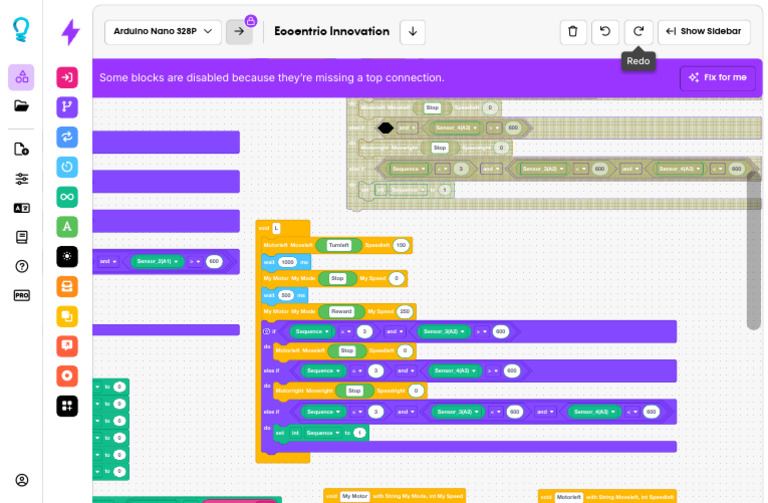768x503 pixels.
Task: Open the light blue timer block category
Action: point(67,167)
